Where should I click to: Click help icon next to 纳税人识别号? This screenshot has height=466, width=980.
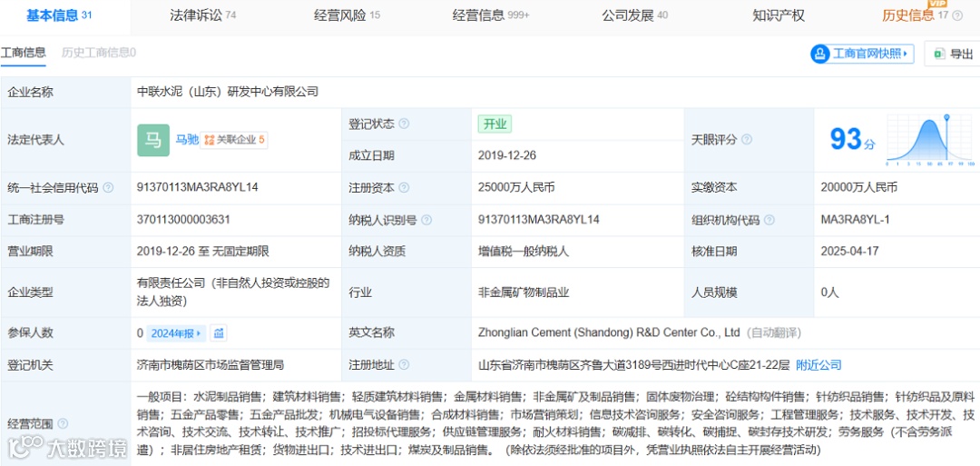click(x=426, y=220)
